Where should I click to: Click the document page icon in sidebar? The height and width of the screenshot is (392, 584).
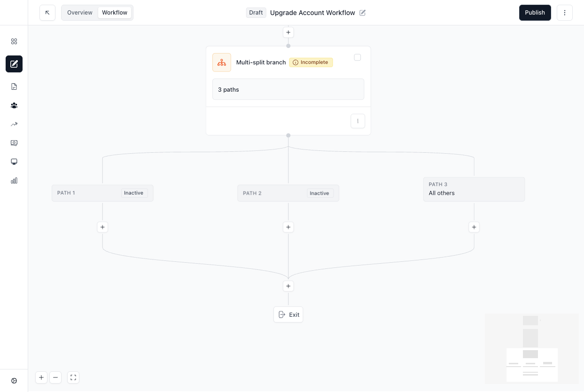click(14, 86)
